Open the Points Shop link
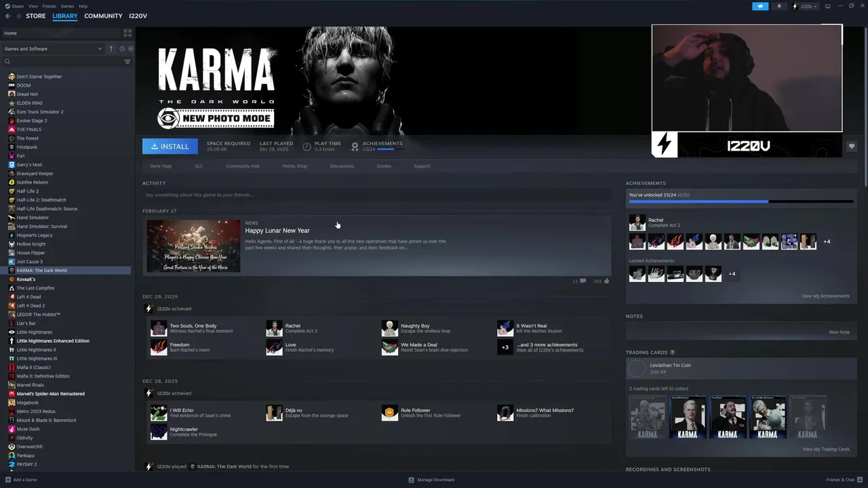This screenshot has height=488, width=868. point(294,166)
